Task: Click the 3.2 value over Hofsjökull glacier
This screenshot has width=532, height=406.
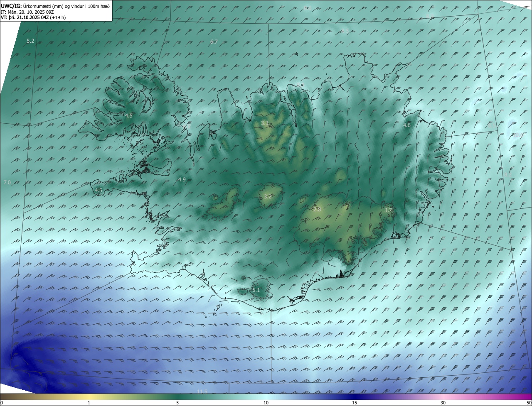Action: (268, 196)
